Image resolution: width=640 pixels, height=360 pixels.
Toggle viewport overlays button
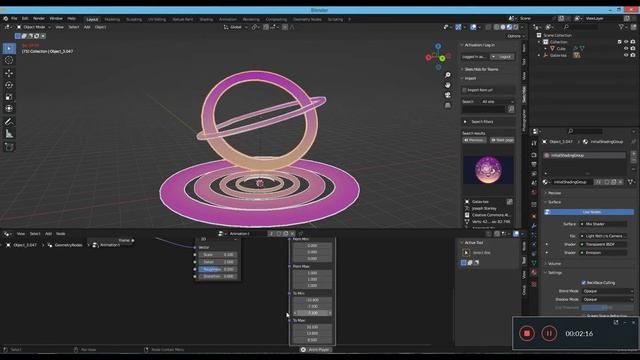tap(473, 27)
